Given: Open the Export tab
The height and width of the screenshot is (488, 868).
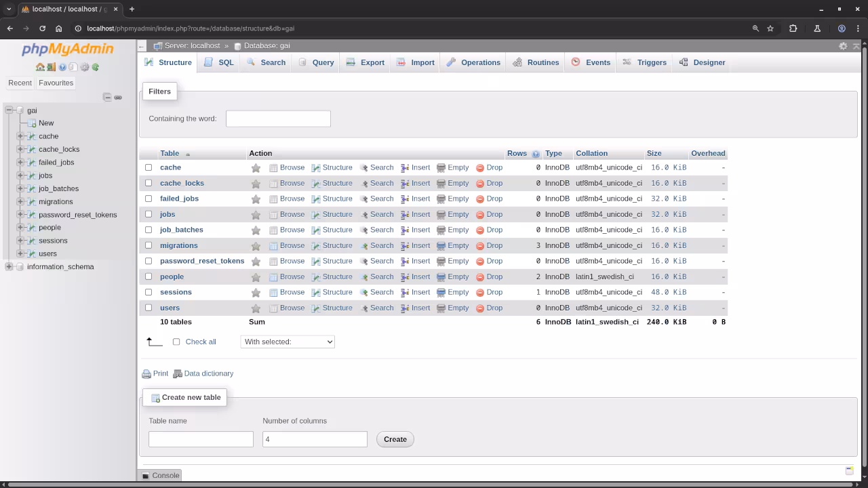Looking at the screenshot, I should coord(365,62).
